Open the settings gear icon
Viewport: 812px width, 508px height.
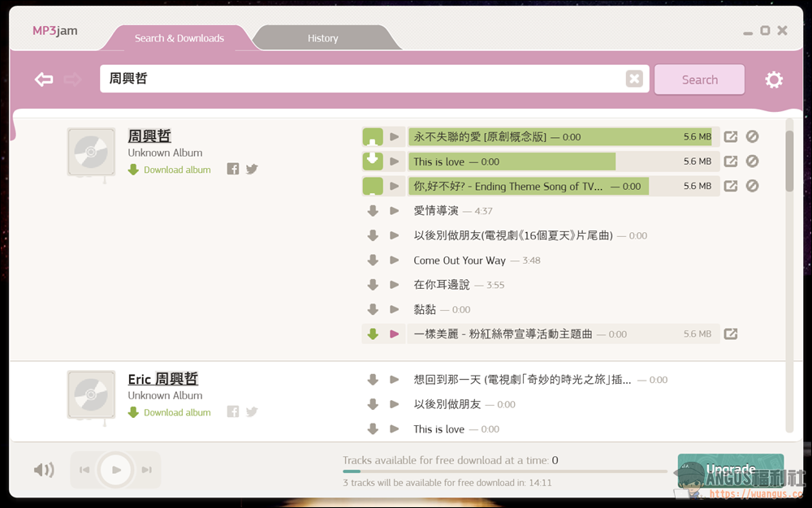pyautogui.click(x=774, y=80)
